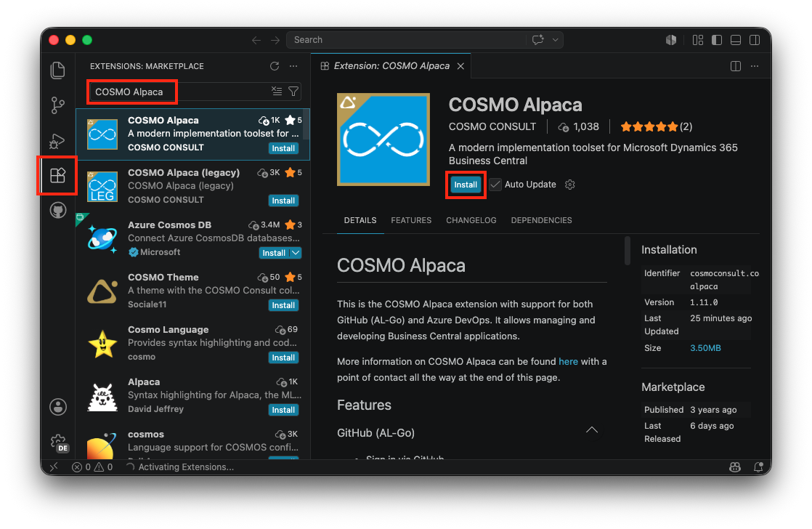The image size is (812, 529).
Task: Select the COSMO Theme list item
Action: pyautogui.click(x=192, y=291)
